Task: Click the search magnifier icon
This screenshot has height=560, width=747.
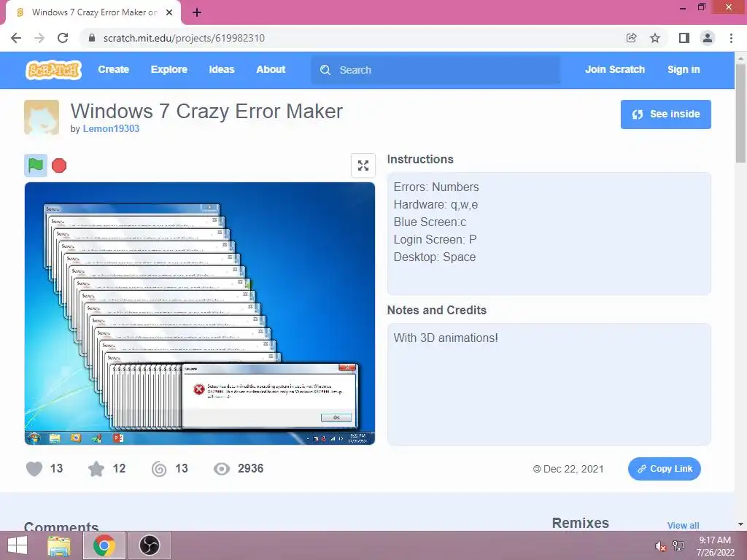Action: click(x=325, y=70)
